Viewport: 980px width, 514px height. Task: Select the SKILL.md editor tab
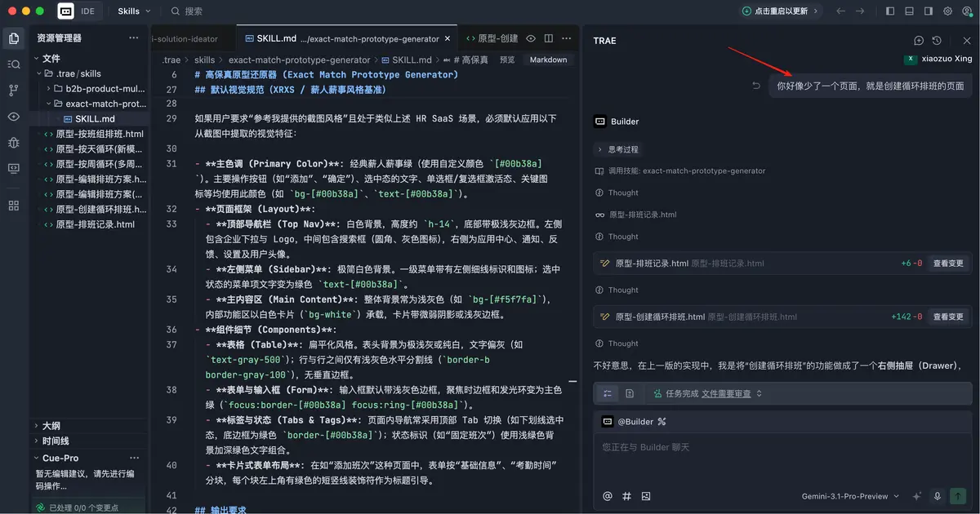pyautogui.click(x=347, y=38)
